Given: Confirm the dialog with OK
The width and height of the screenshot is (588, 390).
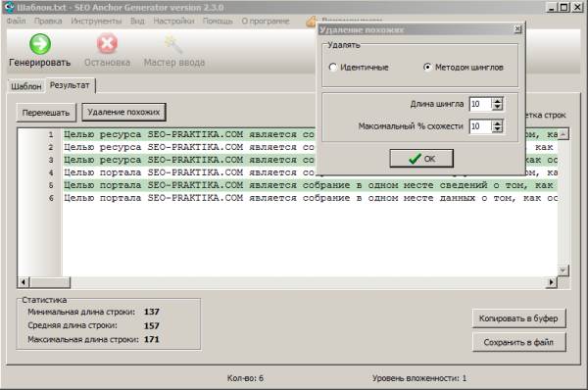Looking at the screenshot, I should click(x=421, y=159).
